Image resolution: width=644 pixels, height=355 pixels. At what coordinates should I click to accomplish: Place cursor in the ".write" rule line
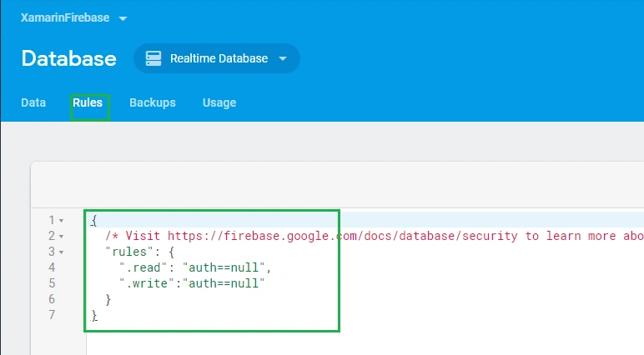click(x=192, y=283)
